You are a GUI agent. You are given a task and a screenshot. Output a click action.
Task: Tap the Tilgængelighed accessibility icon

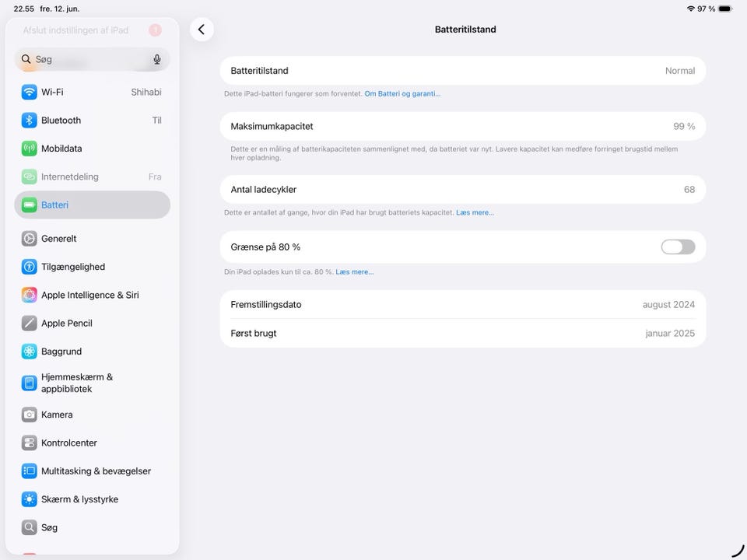29,267
